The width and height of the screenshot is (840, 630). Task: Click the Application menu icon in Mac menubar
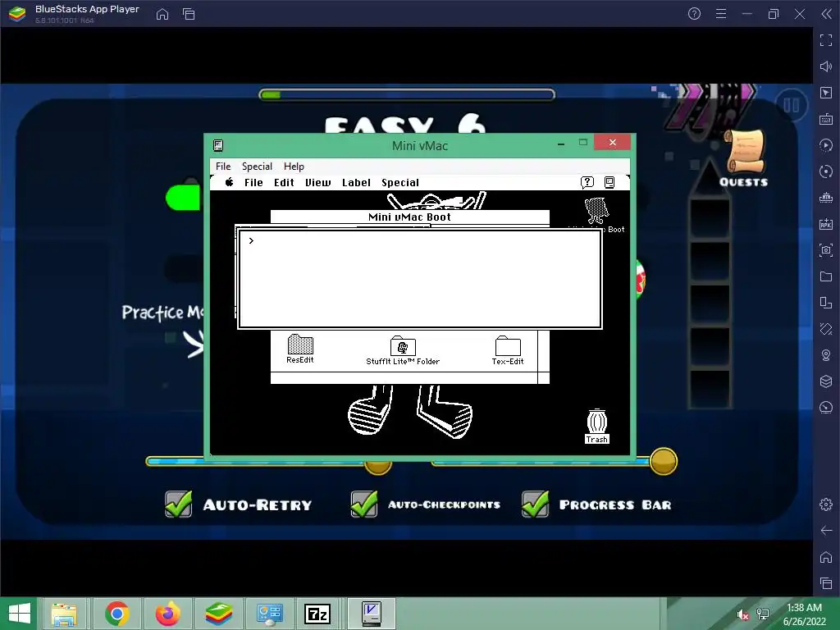tap(609, 182)
